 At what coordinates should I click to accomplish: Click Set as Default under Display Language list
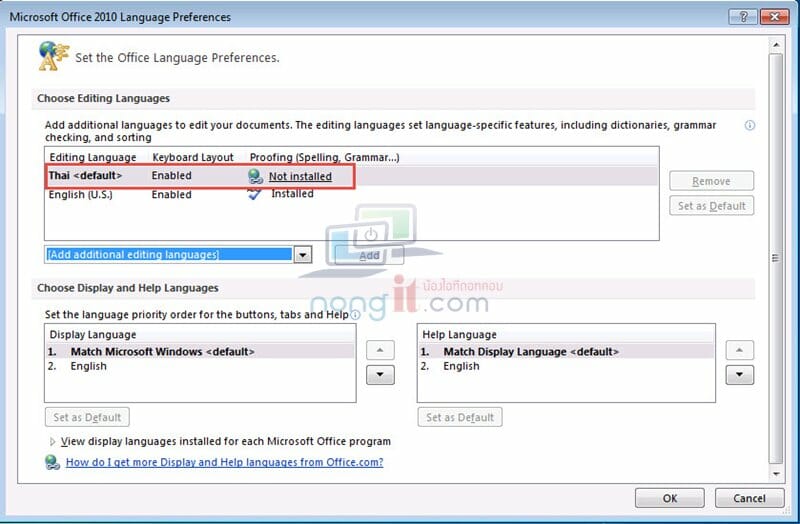point(87,417)
